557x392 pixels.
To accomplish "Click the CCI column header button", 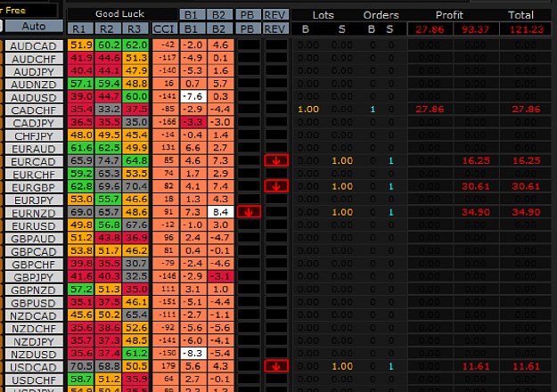I will click(165, 29).
